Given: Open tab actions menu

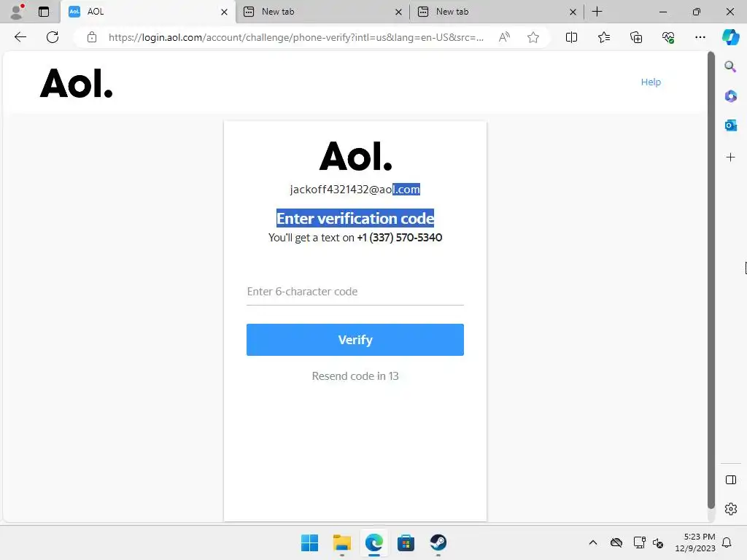Looking at the screenshot, I should click(x=44, y=12).
